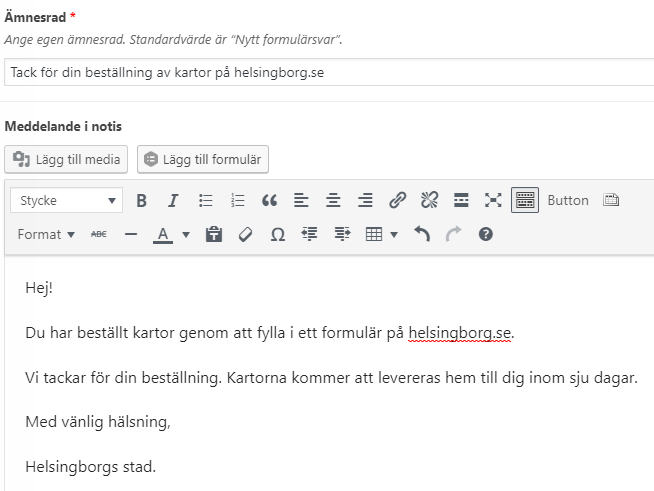Align text to the right
Image resolution: width=654 pixels, height=491 pixels.
[x=365, y=201]
